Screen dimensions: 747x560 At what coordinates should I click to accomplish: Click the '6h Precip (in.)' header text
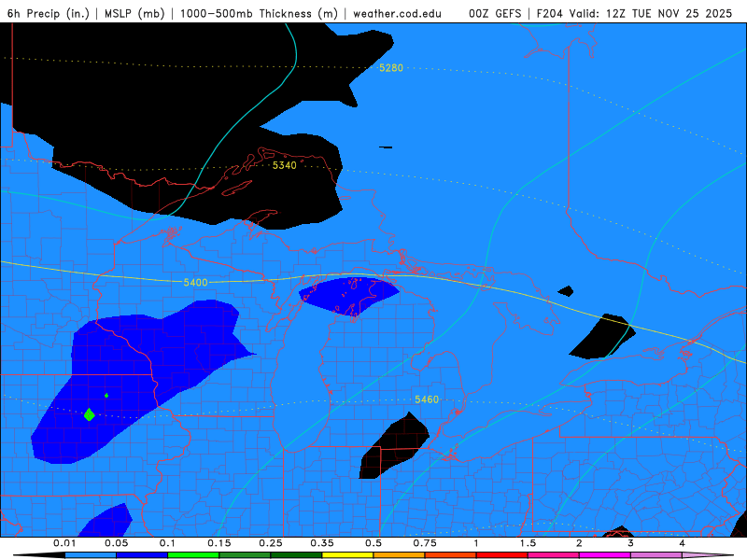pos(49,13)
